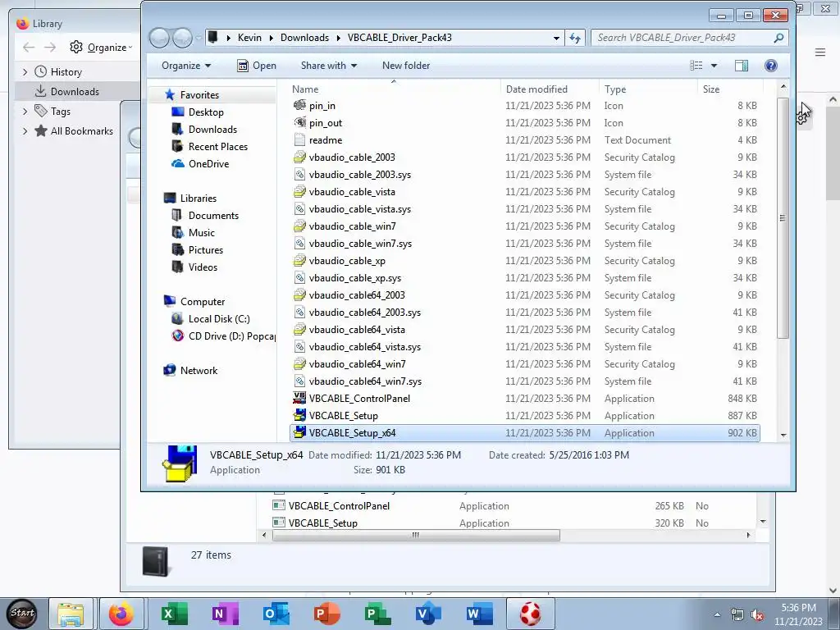Select vbaudio_cable64_win7.sys file

[525, 381]
